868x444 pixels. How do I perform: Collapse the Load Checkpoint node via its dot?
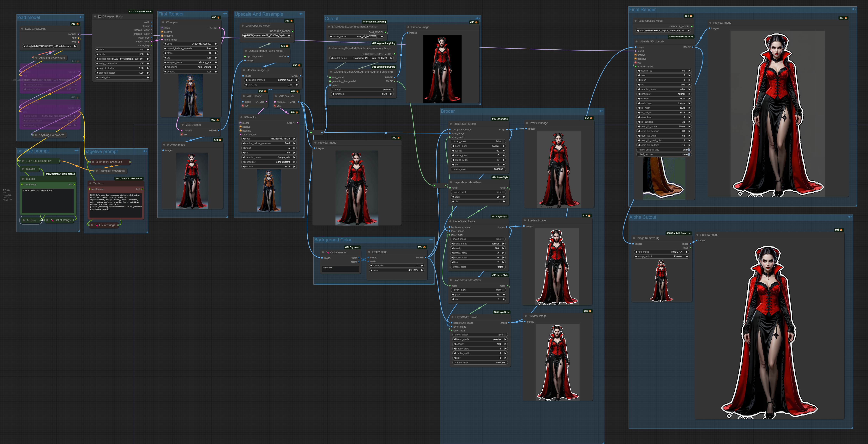22,29
